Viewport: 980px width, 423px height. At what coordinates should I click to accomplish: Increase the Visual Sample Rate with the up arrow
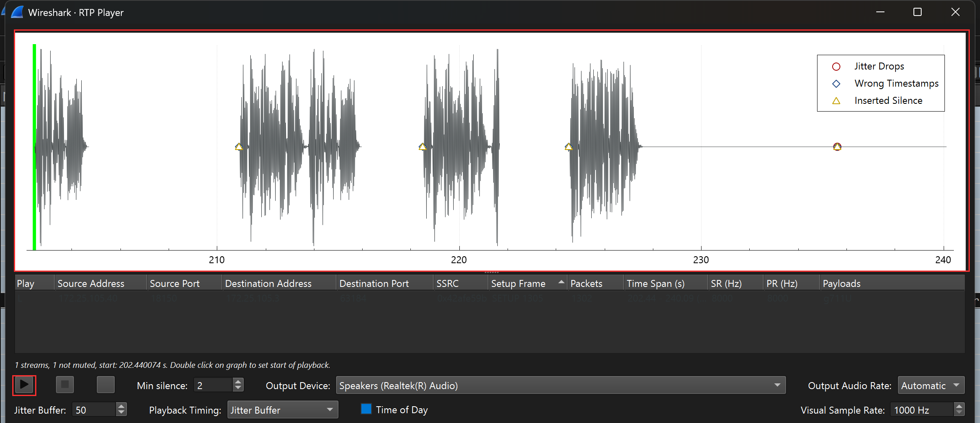coord(959,405)
